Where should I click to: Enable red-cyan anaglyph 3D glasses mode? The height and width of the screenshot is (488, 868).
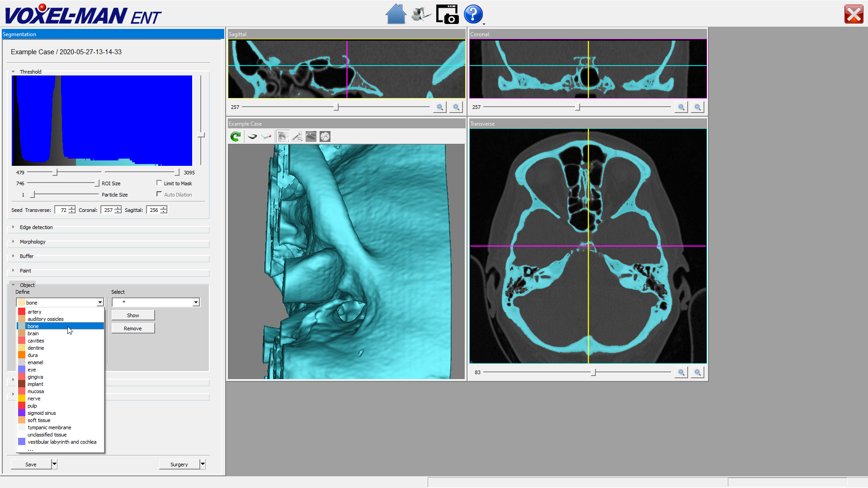pyautogui.click(x=266, y=136)
